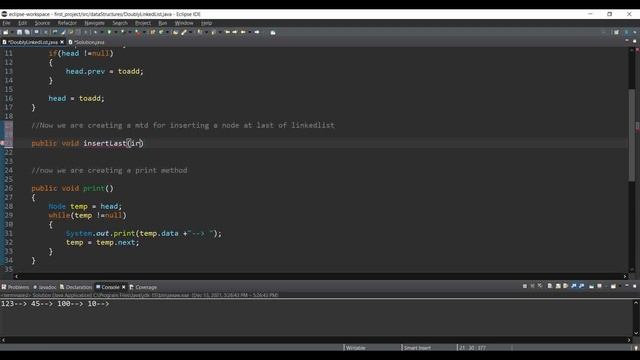Click Remove All Terminated Launches icon
Image resolution: width=640 pixels, height=360 pixels.
pos(540,286)
